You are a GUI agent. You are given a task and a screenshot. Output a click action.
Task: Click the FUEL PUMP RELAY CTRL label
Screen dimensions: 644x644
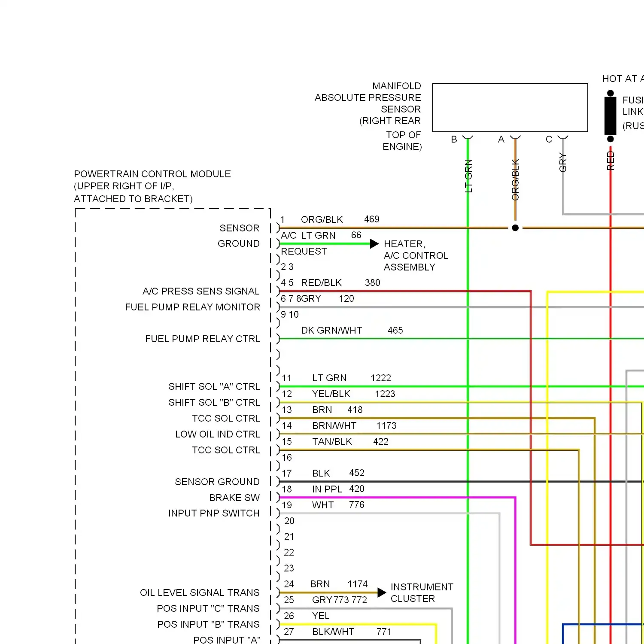(202, 339)
